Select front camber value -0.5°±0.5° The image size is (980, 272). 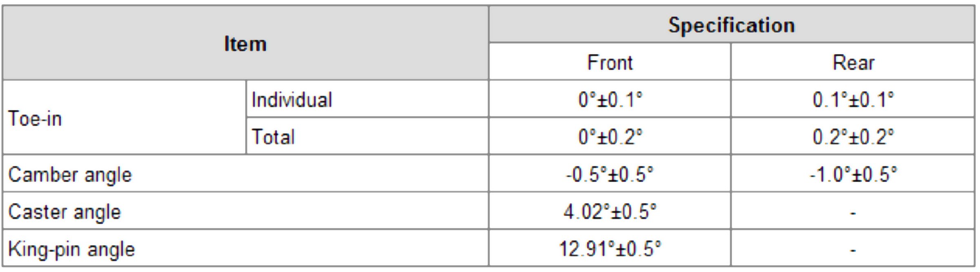pyautogui.click(x=610, y=174)
